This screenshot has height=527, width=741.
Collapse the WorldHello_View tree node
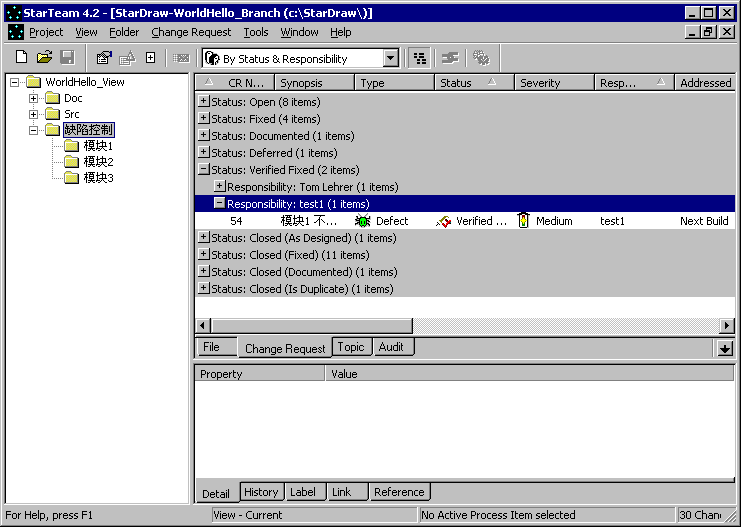[15, 82]
